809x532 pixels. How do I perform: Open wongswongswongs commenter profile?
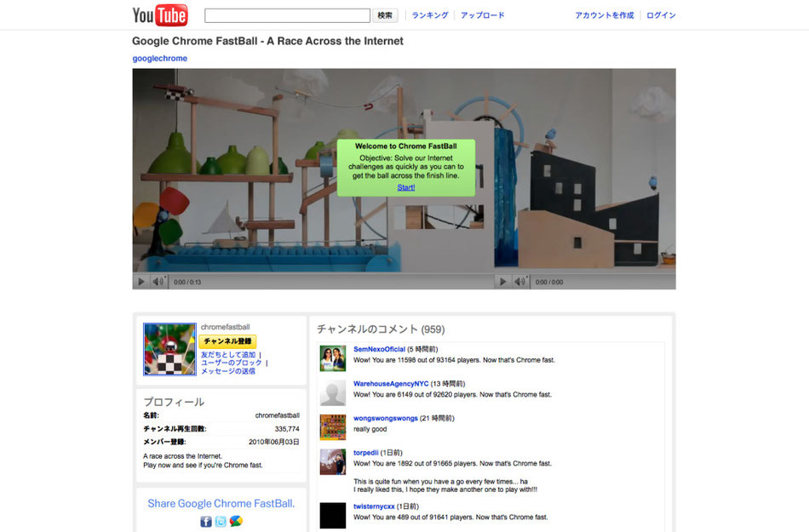pos(386,418)
